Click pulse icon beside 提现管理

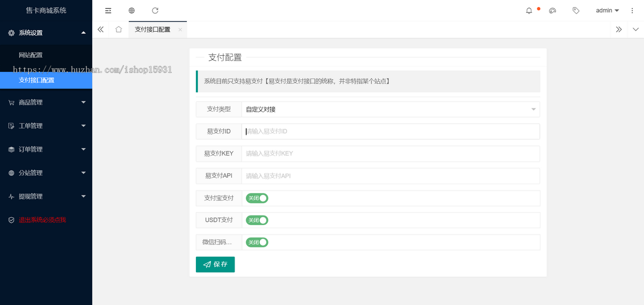click(x=11, y=197)
